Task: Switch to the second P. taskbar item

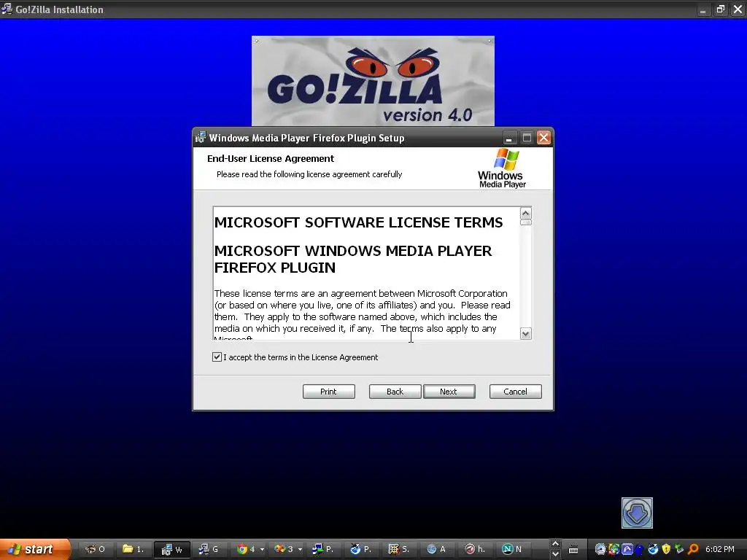Action: [361, 549]
